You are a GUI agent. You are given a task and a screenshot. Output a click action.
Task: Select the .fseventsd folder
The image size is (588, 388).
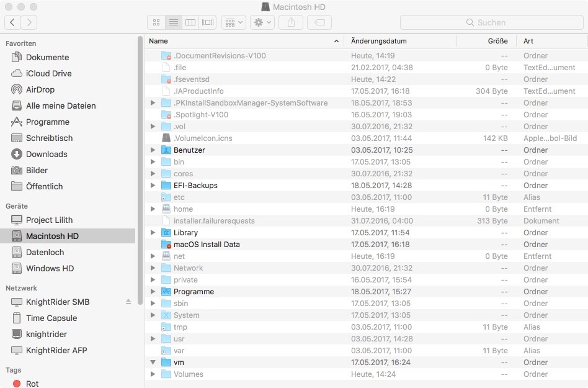pos(367,79)
